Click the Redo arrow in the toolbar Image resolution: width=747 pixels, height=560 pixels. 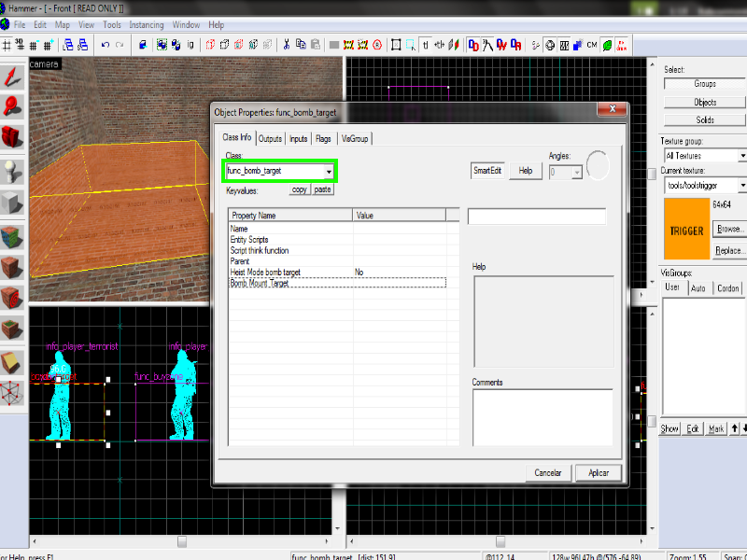tap(120, 45)
